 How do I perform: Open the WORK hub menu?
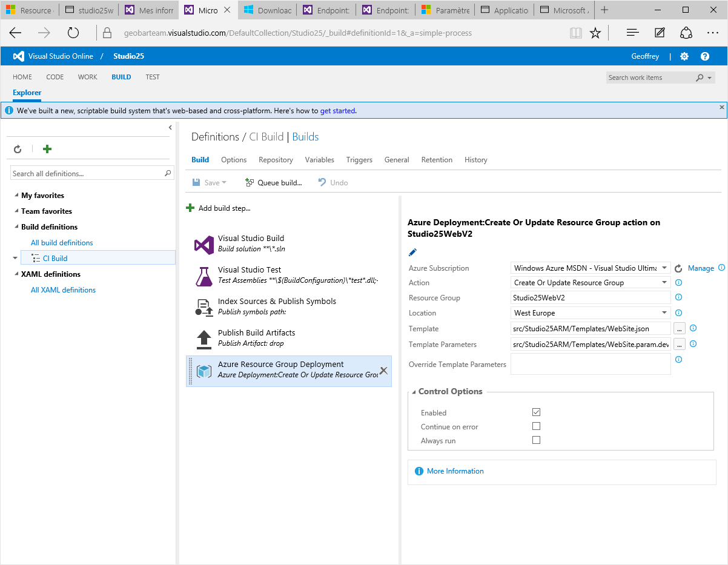point(88,77)
